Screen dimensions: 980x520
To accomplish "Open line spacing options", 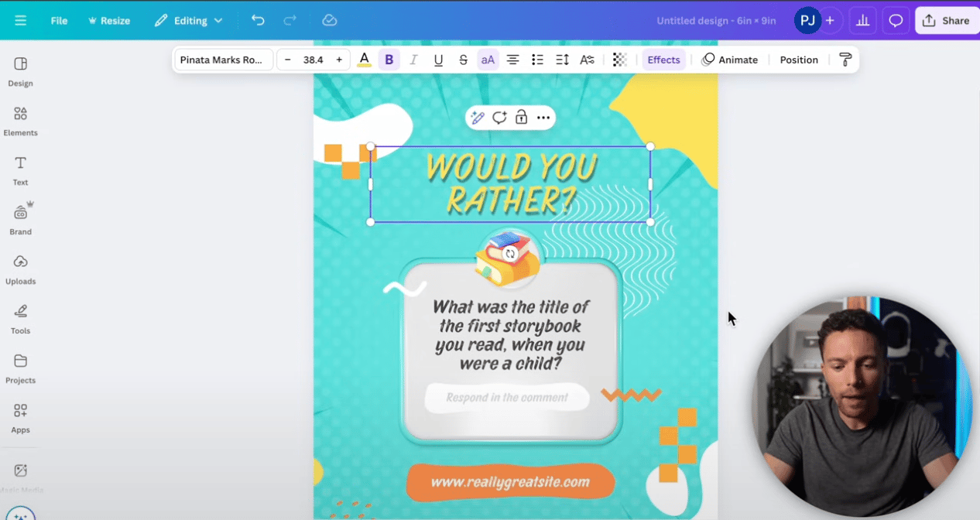I will click(x=562, y=60).
